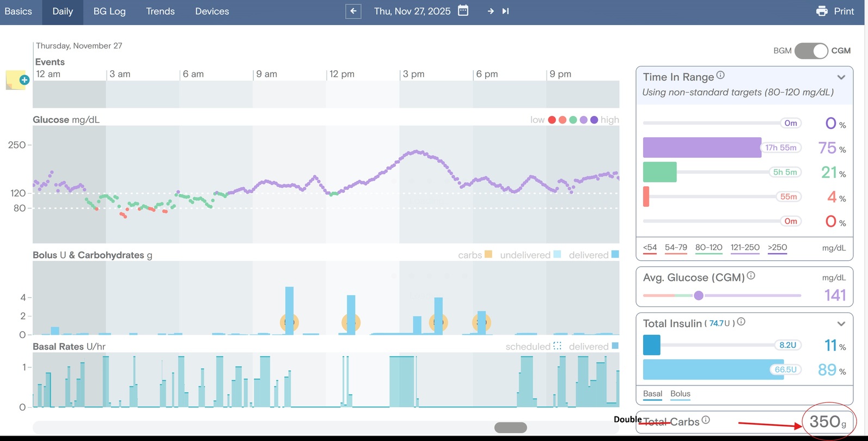Click the '8.2U' basal amount label
This screenshot has width=868, height=441.
tap(788, 345)
